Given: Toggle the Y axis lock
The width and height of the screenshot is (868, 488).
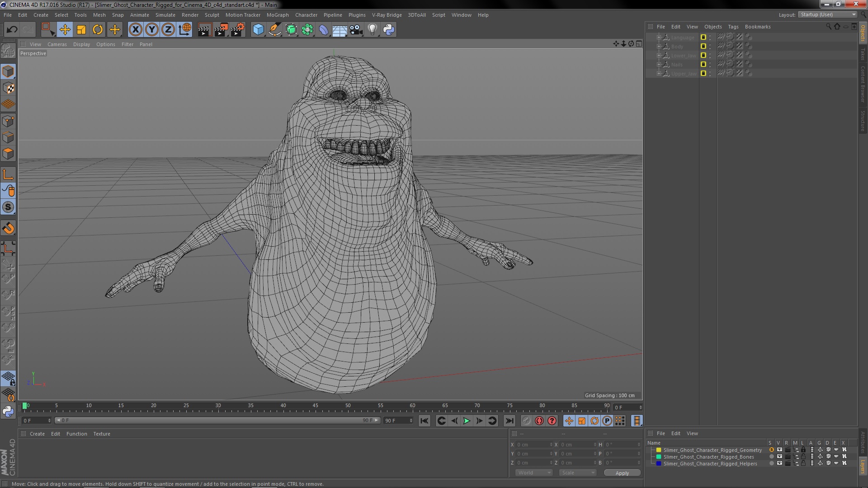Looking at the screenshot, I should [x=152, y=30].
